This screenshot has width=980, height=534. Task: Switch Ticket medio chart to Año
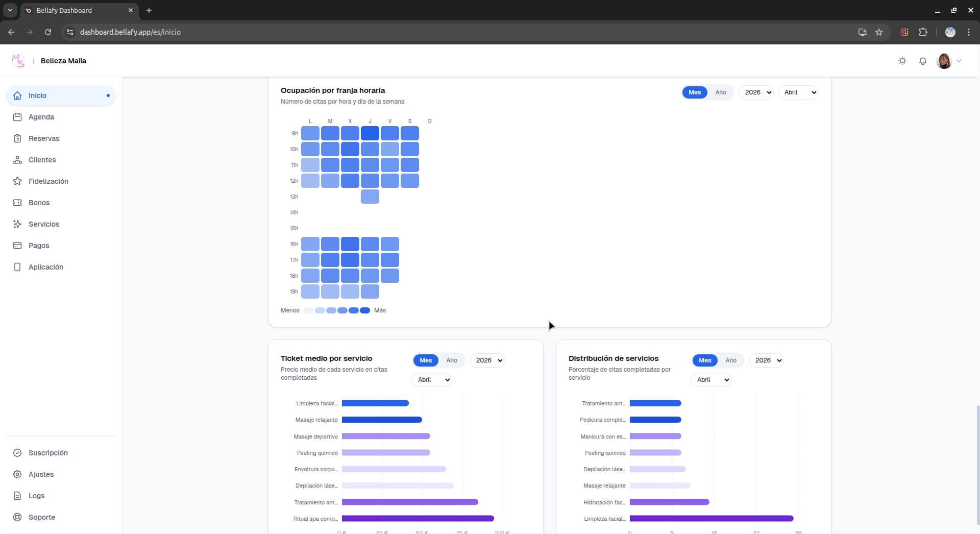point(452,360)
